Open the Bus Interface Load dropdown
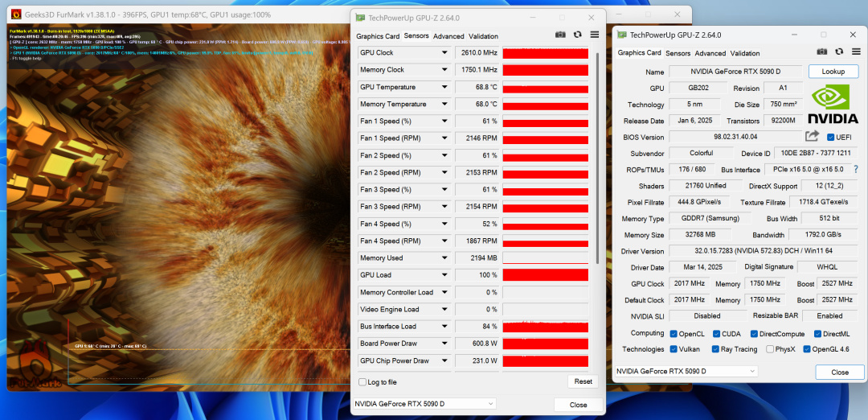 pyautogui.click(x=444, y=327)
